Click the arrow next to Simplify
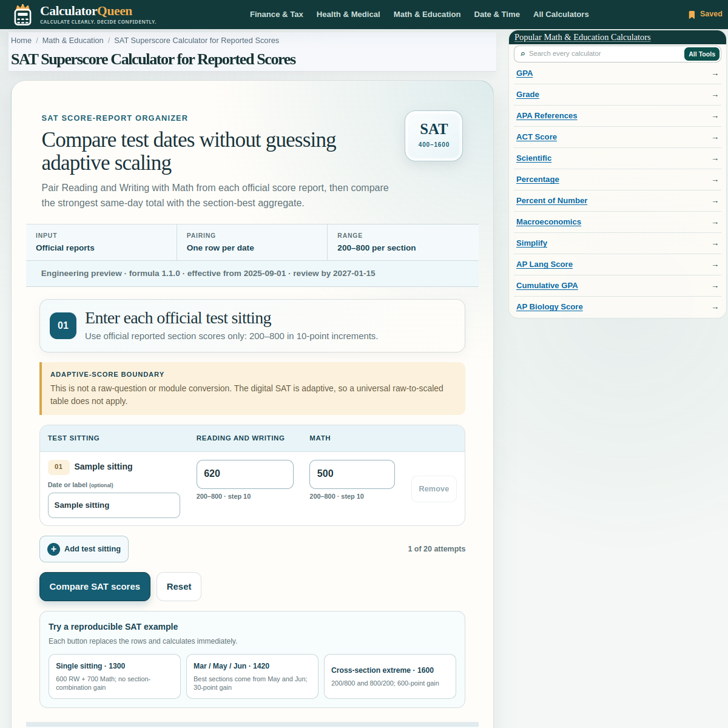This screenshot has height=728, width=728. 715,244
